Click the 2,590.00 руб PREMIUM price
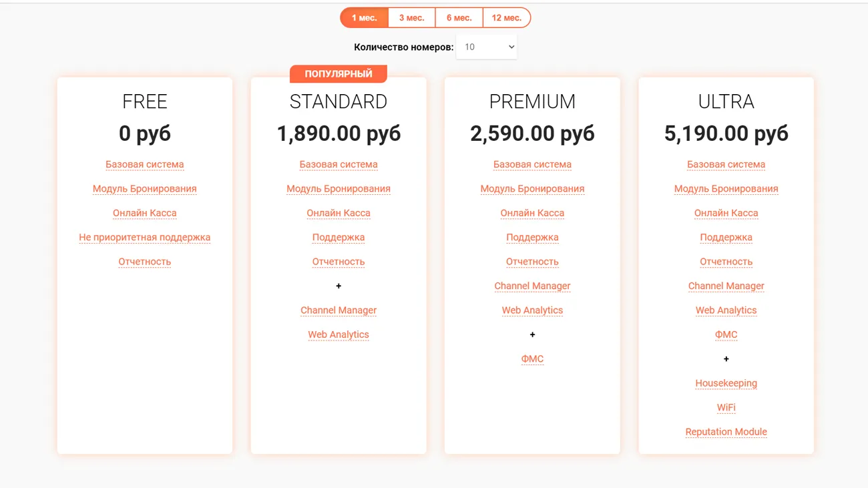This screenshot has width=868, height=488. (532, 134)
